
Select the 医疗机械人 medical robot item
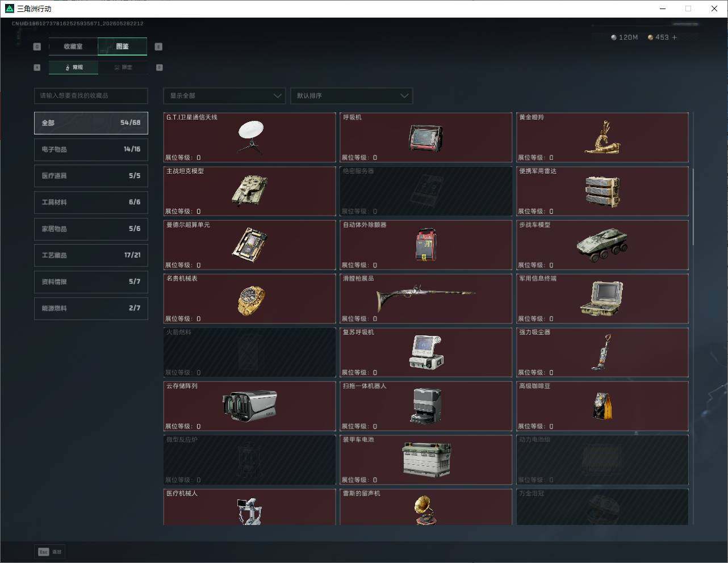point(250,507)
